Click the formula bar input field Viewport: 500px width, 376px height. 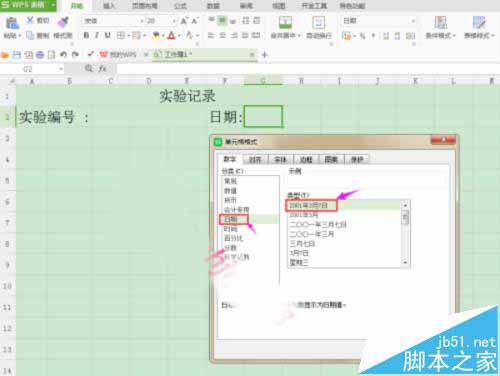pyautogui.click(x=307, y=69)
